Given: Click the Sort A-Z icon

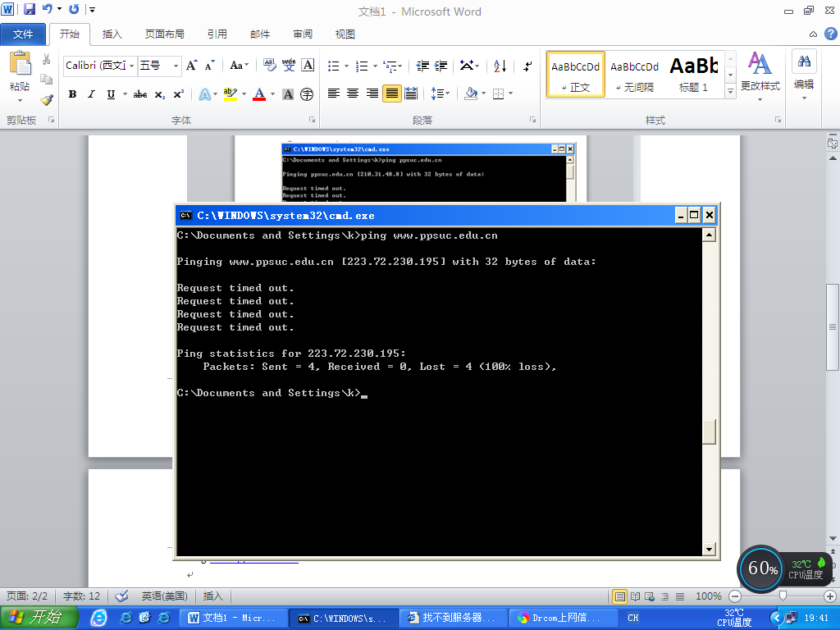Looking at the screenshot, I should point(500,66).
